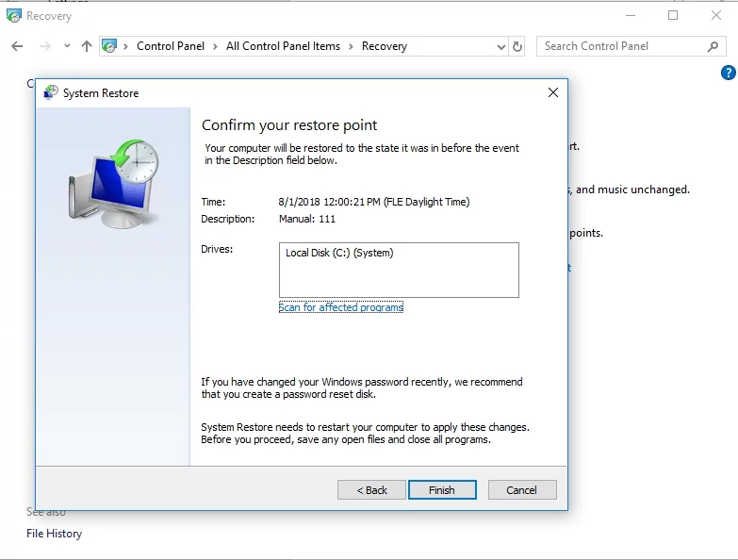Navigate to All Control Panel Items breadcrumb
738x560 pixels.
pos(283,46)
